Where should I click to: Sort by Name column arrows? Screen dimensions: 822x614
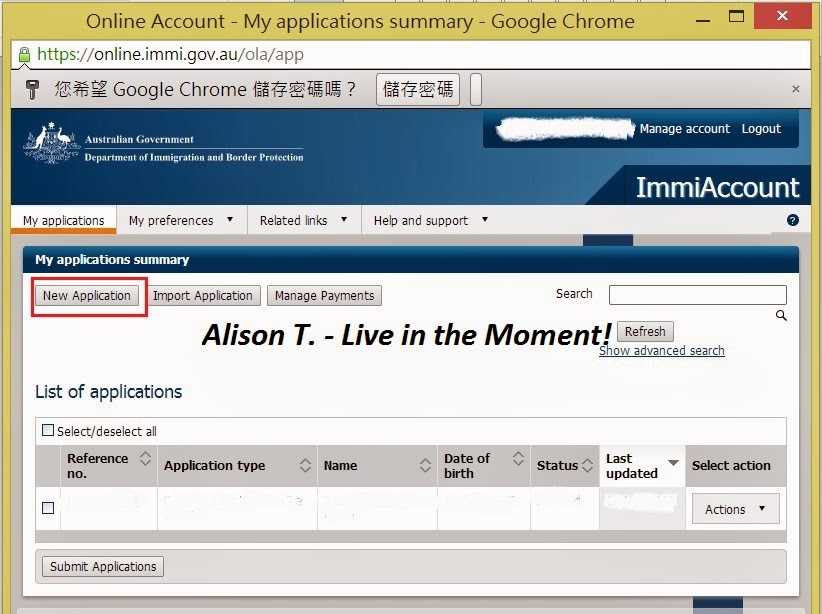point(425,465)
